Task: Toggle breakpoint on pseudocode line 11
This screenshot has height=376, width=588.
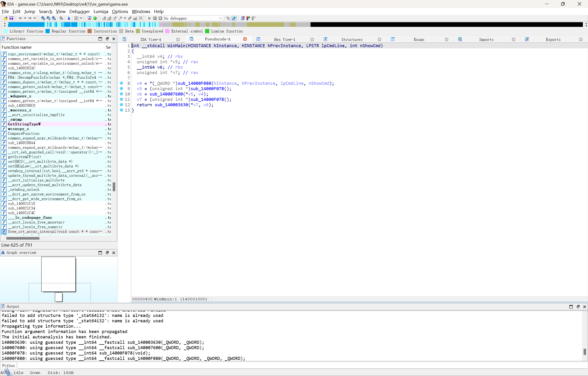Action: 121,99
